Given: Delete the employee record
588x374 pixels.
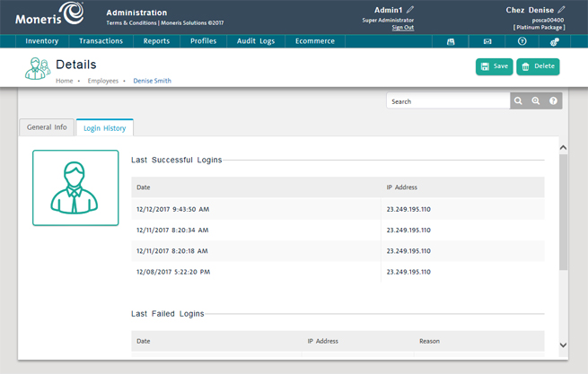Looking at the screenshot, I should coord(538,66).
